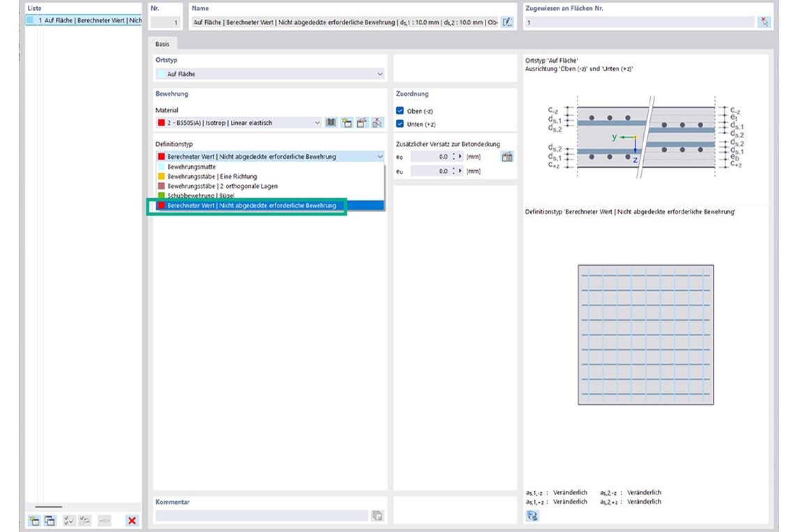Select 'Bewehrungsmatte' from the list
Image resolution: width=798 pixels, height=532 pixels.
192,167
